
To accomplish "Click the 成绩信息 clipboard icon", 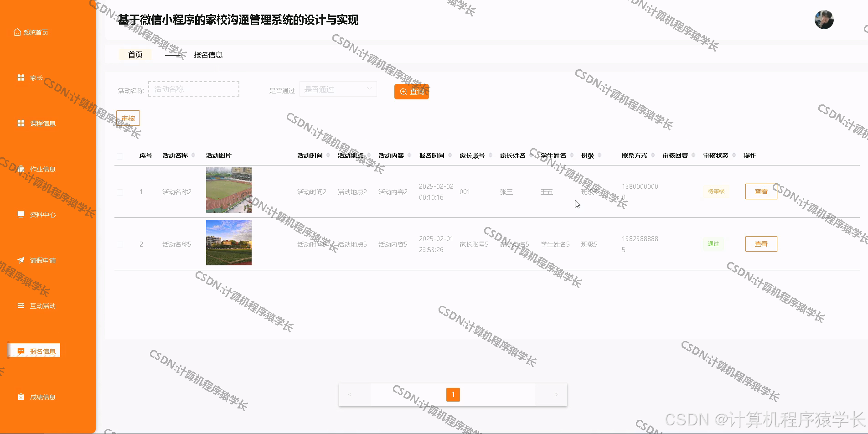I will 21,397.
